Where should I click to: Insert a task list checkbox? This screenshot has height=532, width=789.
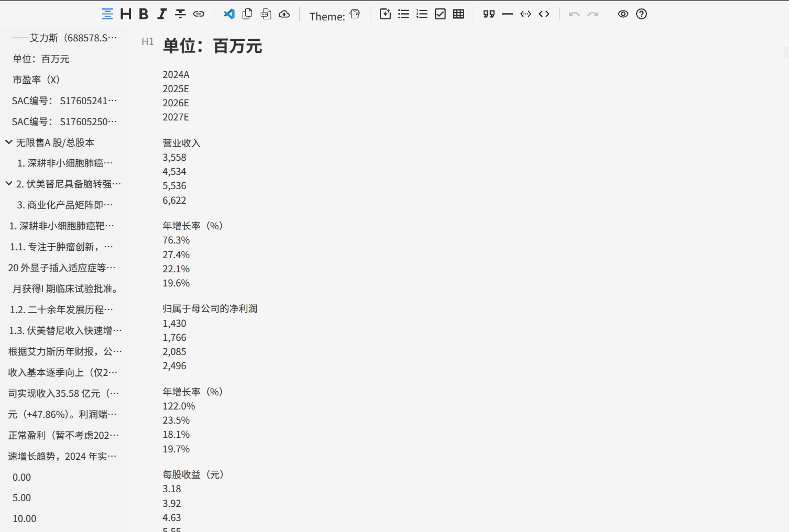440,14
